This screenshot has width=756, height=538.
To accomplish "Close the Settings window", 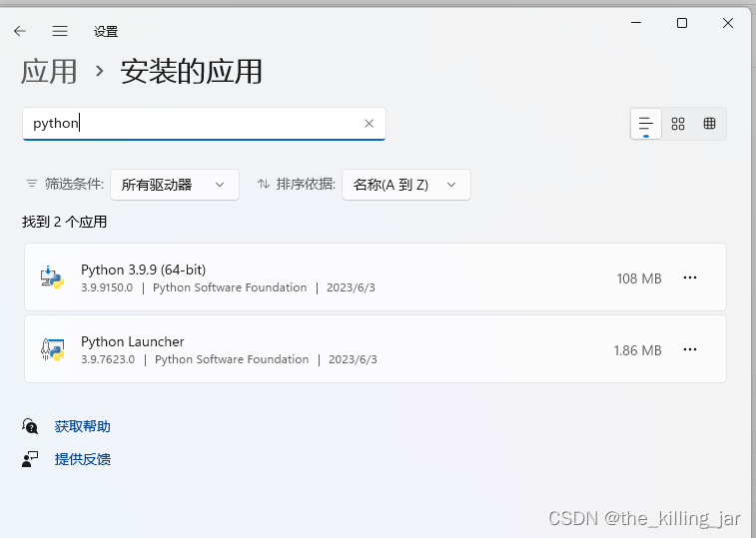I will [x=728, y=23].
